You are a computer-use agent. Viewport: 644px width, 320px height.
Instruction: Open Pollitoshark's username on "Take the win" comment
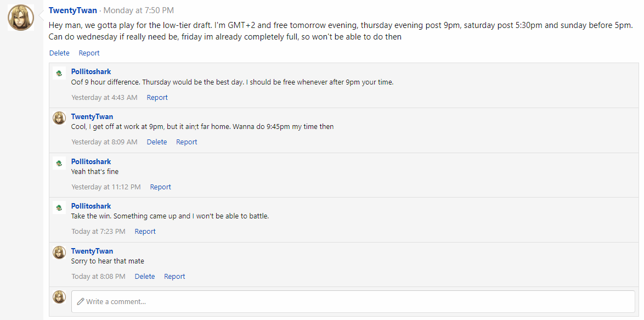pyautogui.click(x=91, y=206)
